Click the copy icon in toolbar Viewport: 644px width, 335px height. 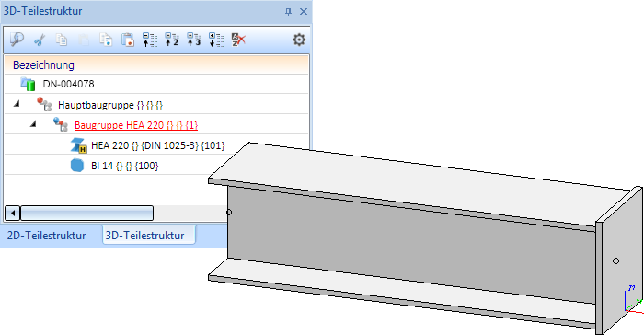[62, 40]
